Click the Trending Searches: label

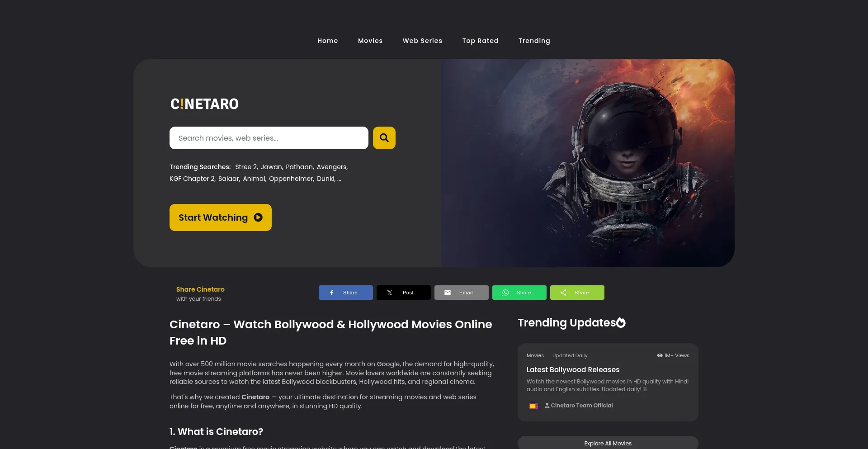tap(200, 167)
